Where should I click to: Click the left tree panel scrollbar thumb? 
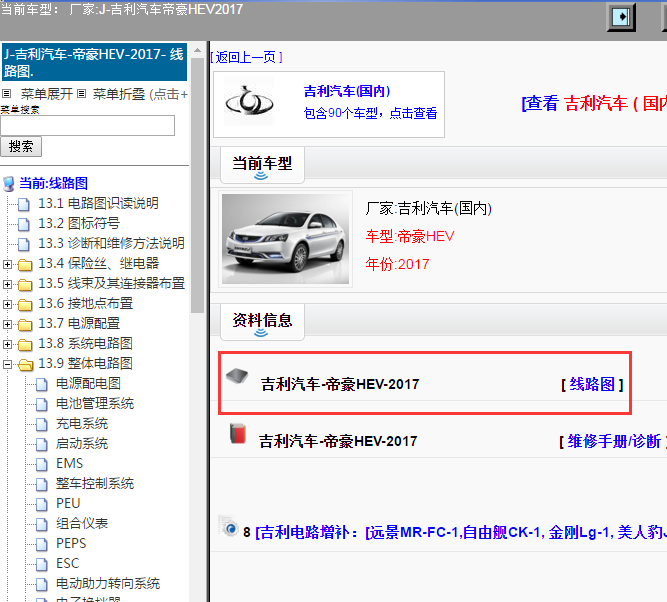(x=197, y=185)
